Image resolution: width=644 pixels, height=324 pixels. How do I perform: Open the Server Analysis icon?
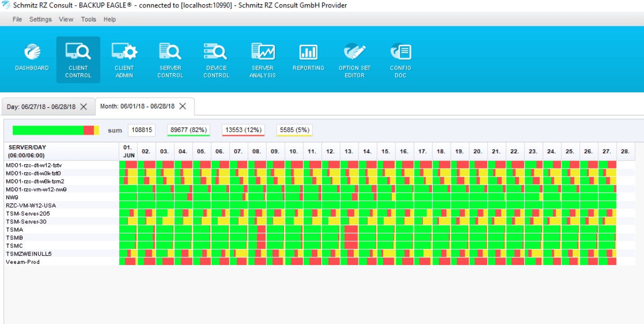(262, 53)
